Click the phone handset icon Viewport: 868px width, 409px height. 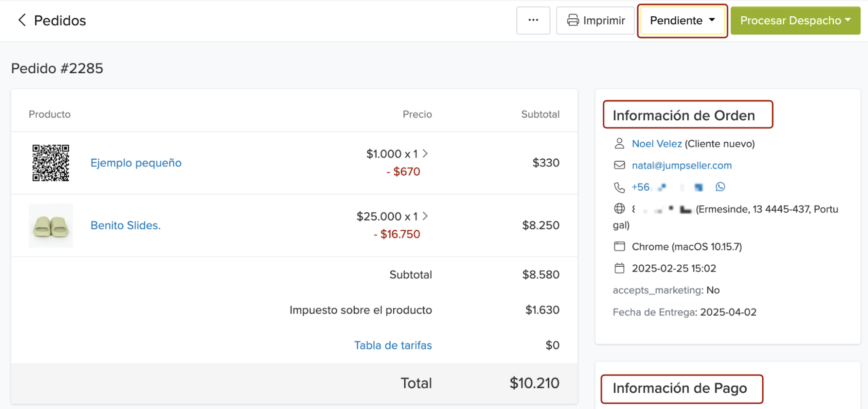point(619,187)
